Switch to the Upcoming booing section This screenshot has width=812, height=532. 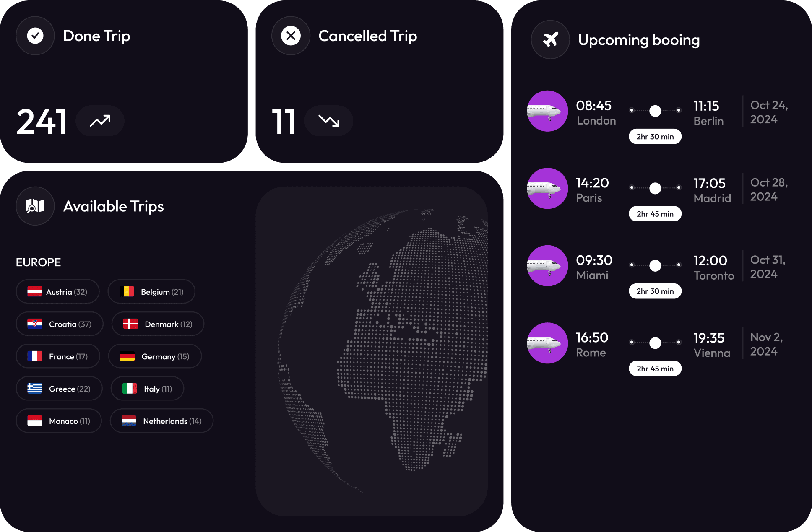tap(639, 39)
